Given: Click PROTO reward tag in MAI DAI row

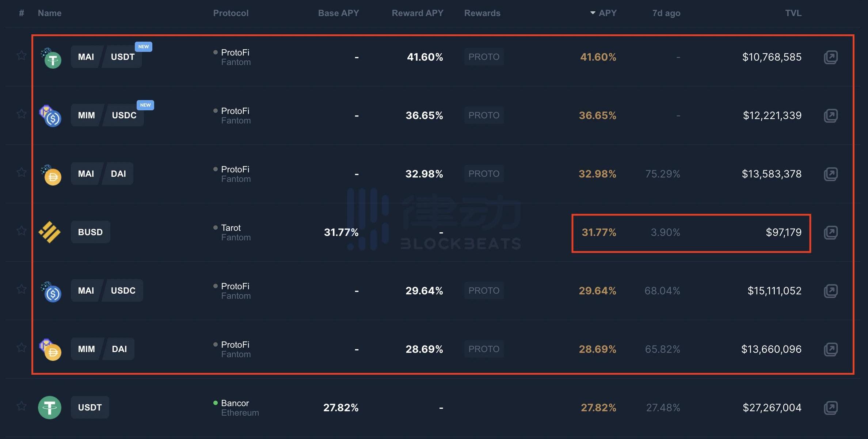Looking at the screenshot, I should [x=484, y=174].
